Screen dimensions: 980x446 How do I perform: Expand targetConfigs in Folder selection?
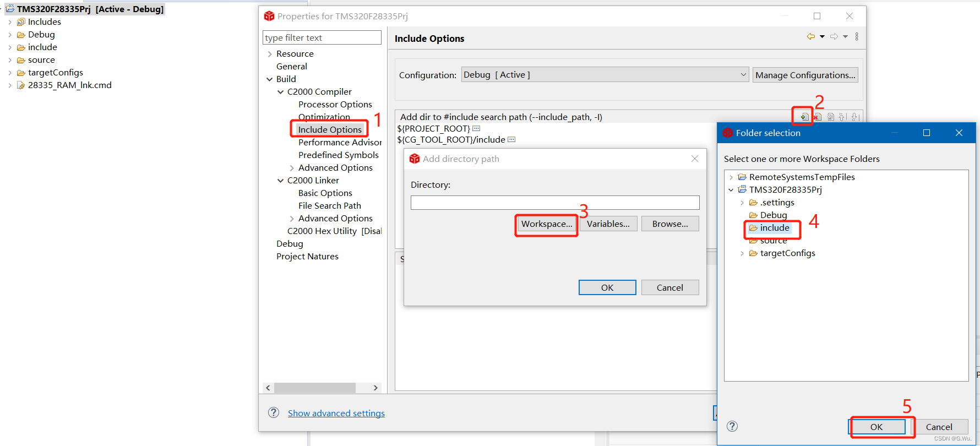pos(742,253)
